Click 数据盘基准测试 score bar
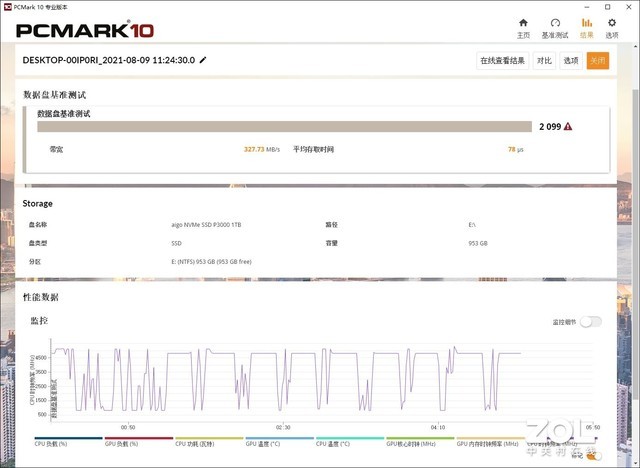640x468 pixels. coord(284,126)
